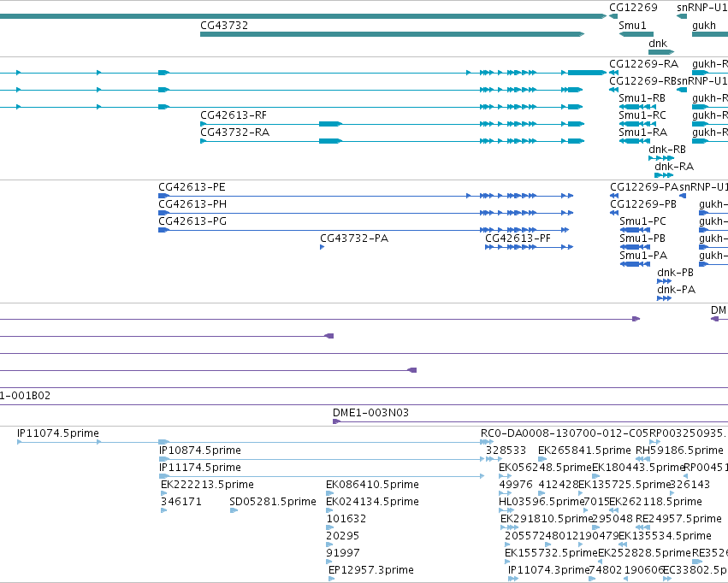
Task: Select EST HL03596.5prime
Action: (x=506, y=510)
